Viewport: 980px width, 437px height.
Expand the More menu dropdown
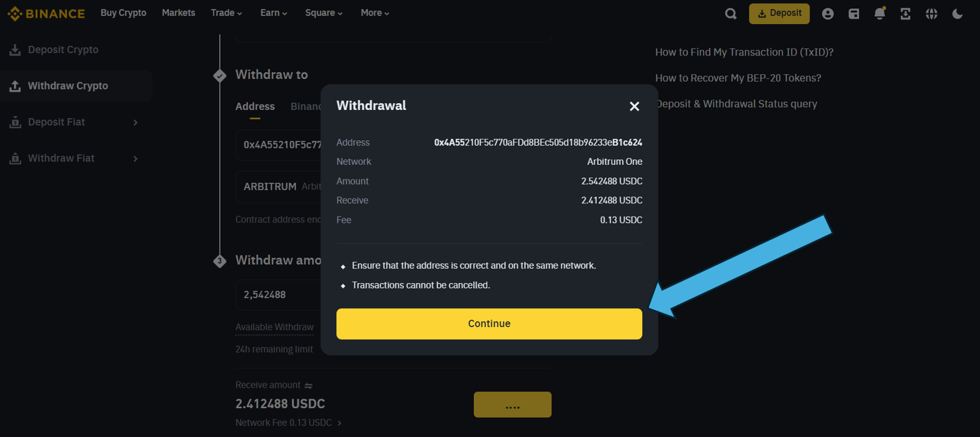click(375, 13)
